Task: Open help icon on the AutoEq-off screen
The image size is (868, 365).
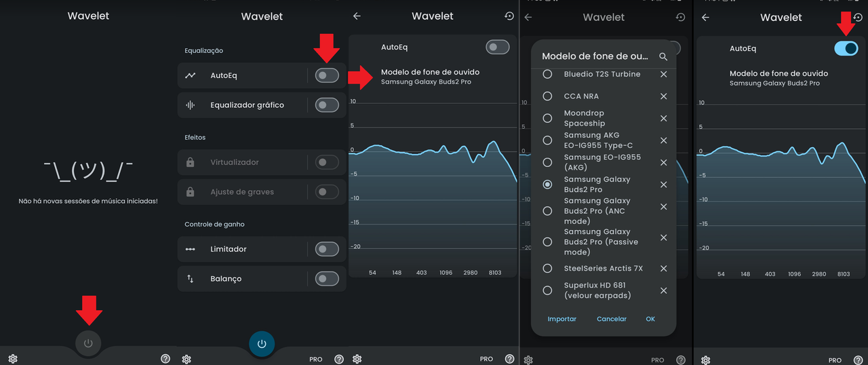Action: pyautogui.click(x=509, y=359)
